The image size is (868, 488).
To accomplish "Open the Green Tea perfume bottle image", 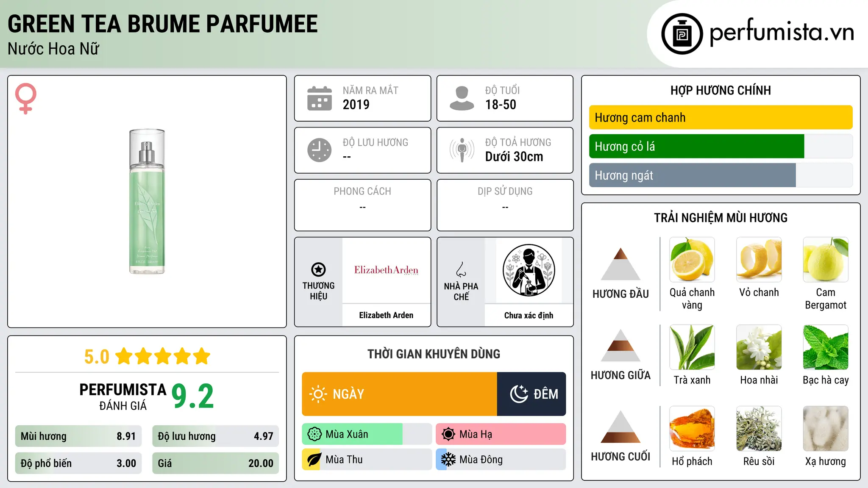I will (x=147, y=202).
